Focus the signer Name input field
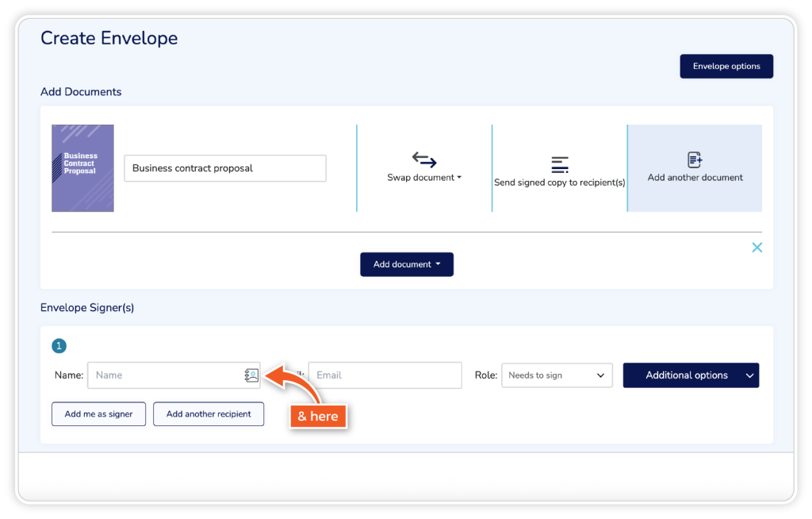 (163, 375)
